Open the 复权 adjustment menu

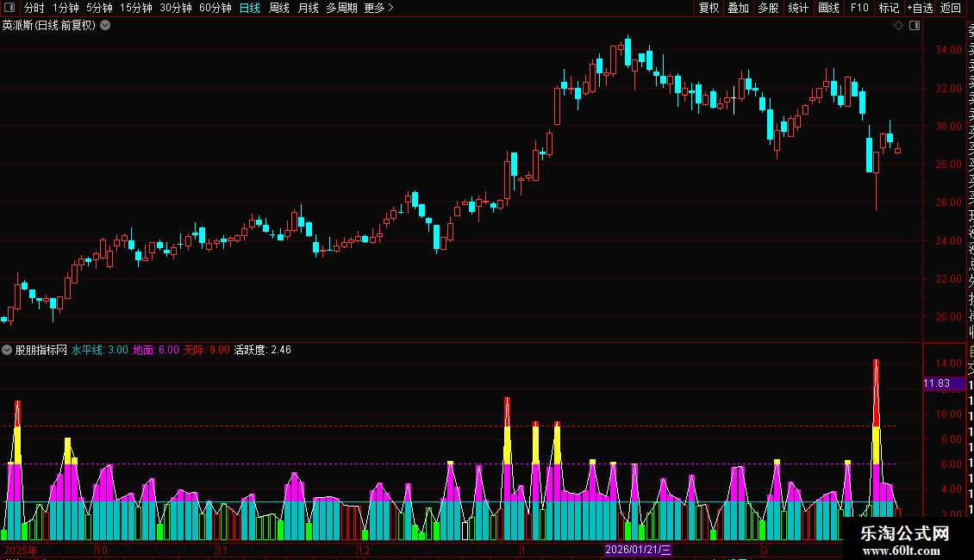[709, 8]
